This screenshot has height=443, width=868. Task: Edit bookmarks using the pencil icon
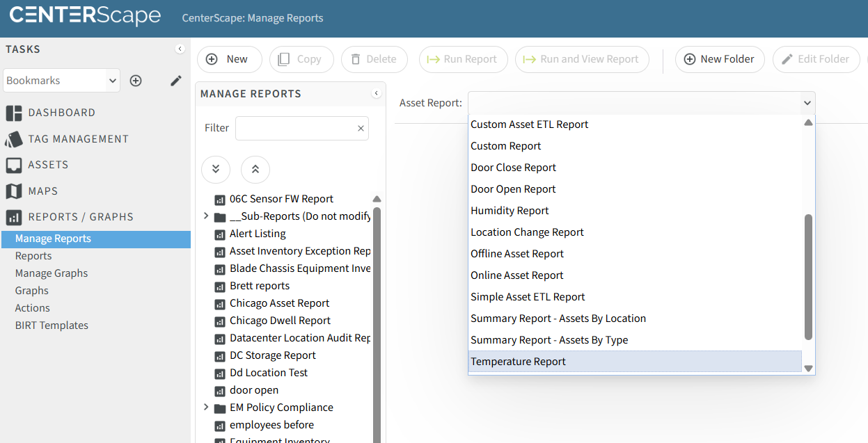[x=176, y=81]
